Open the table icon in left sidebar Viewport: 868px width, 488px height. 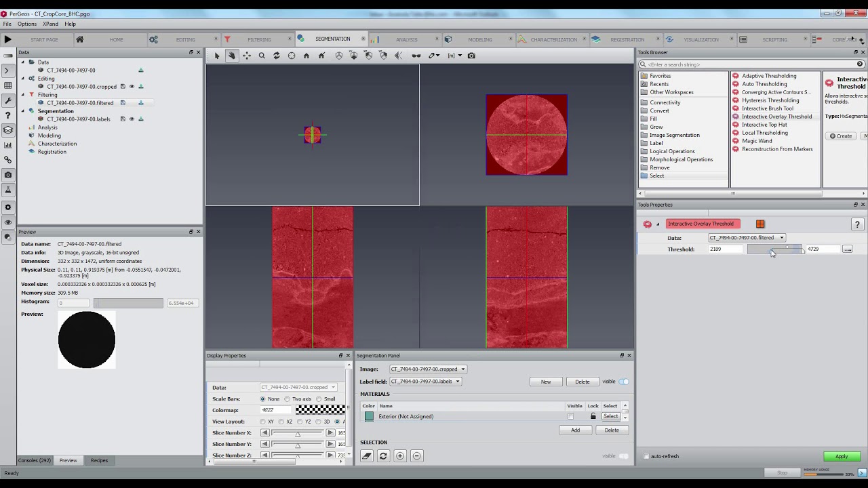7,85
